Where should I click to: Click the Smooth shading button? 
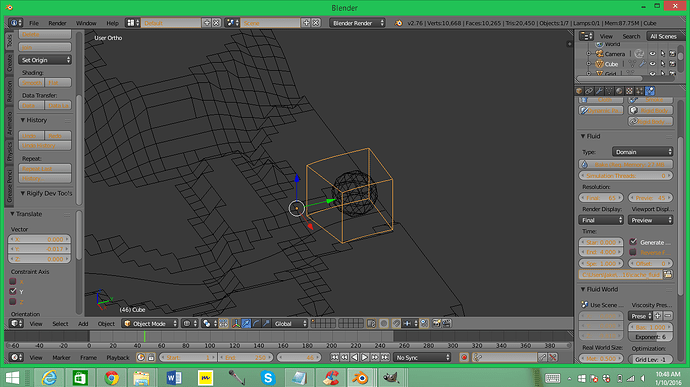click(x=32, y=82)
